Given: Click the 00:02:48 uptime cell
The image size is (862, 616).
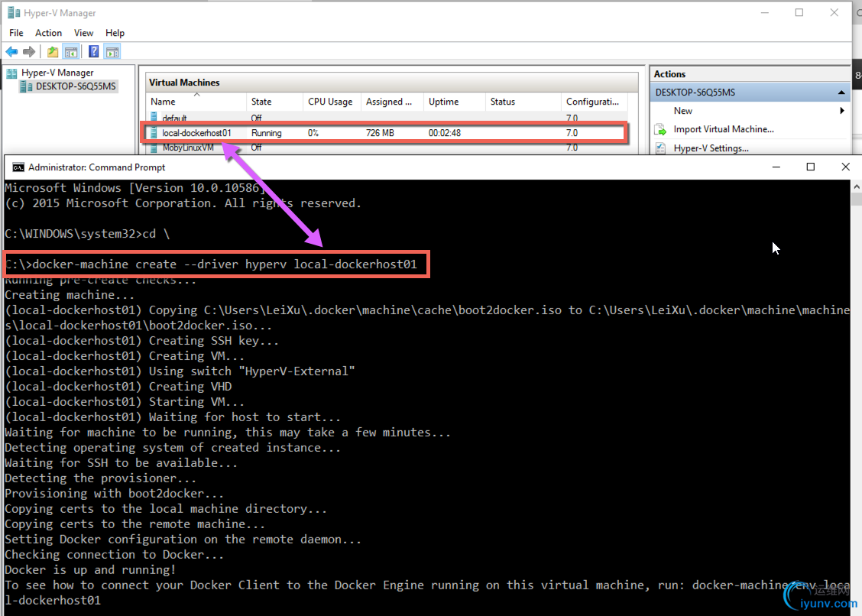Looking at the screenshot, I should (x=445, y=132).
